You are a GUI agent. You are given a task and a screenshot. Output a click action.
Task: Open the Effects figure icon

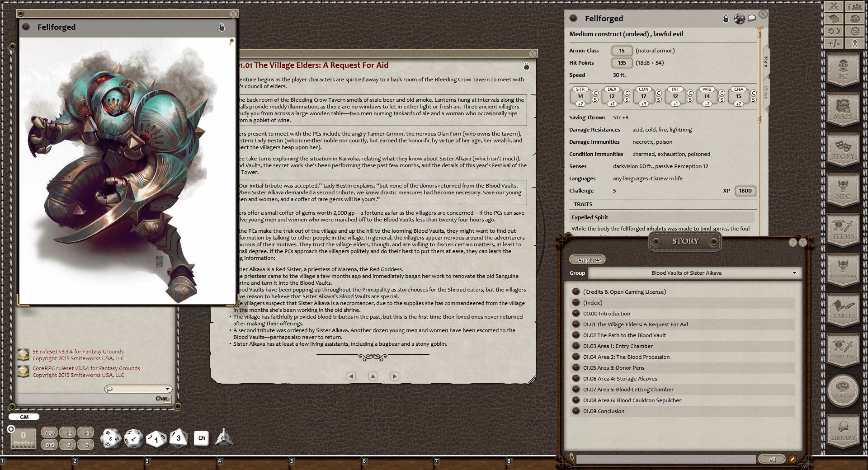point(854,43)
